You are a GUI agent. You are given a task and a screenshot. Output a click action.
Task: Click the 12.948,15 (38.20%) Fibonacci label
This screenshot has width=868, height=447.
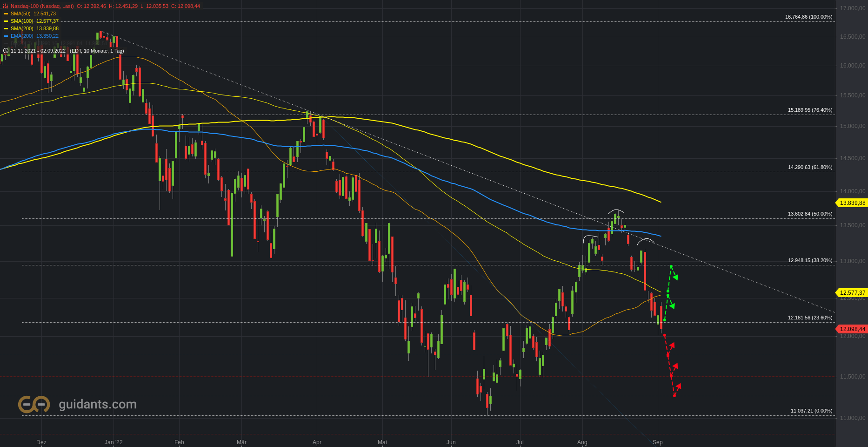point(810,260)
